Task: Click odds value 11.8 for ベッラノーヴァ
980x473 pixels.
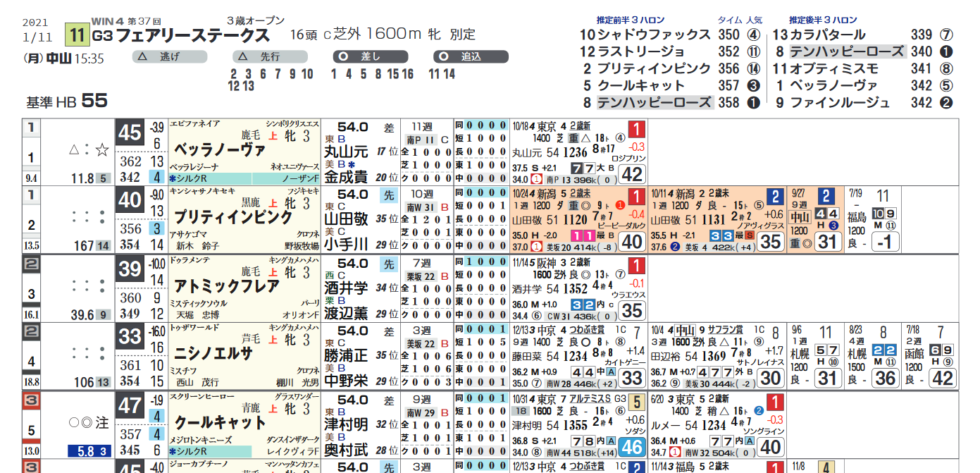Action: pyautogui.click(x=83, y=178)
